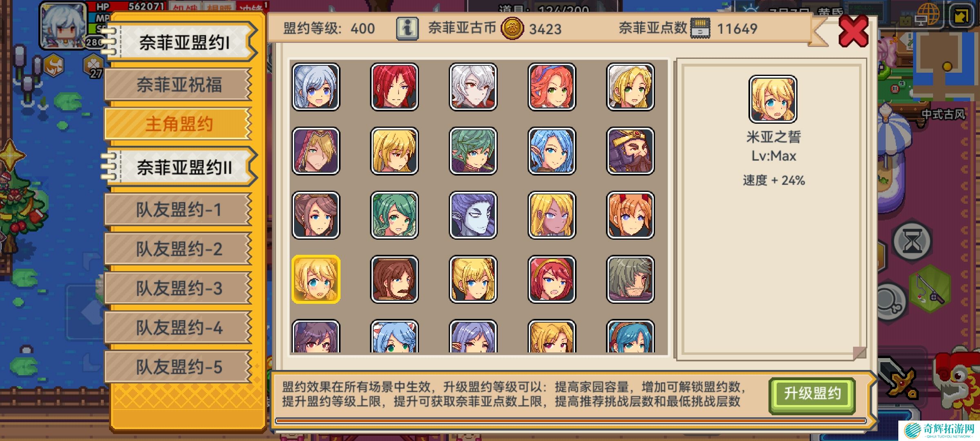
Task: Tap the fishing rod hexagon icon
Action: point(931,288)
